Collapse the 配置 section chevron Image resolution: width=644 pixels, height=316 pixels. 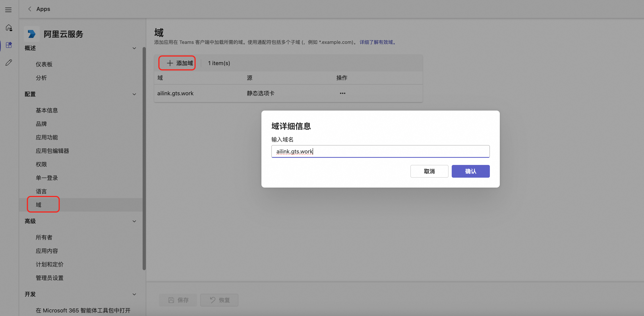click(x=134, y=94)
